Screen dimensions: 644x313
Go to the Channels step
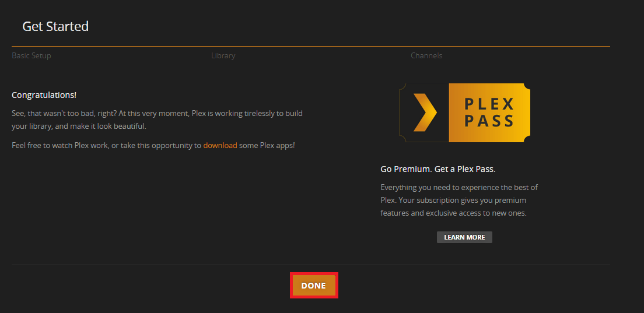click(x=426, y=56)
